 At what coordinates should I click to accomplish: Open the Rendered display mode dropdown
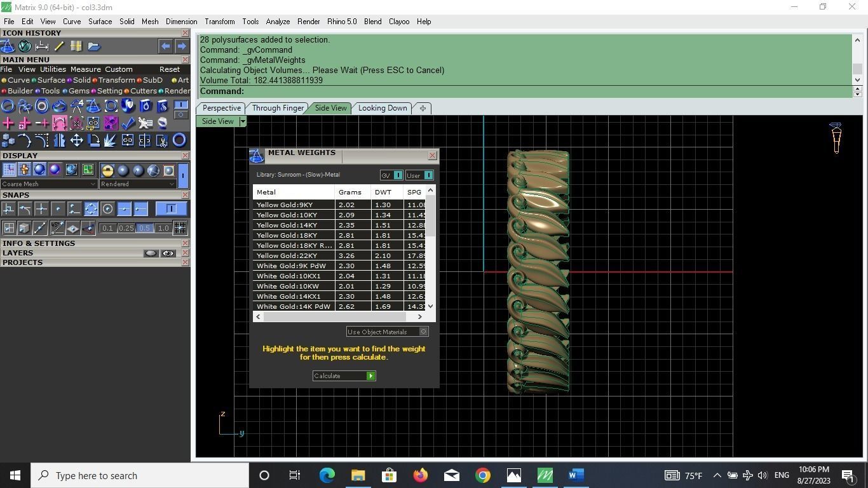pos(138,184)
